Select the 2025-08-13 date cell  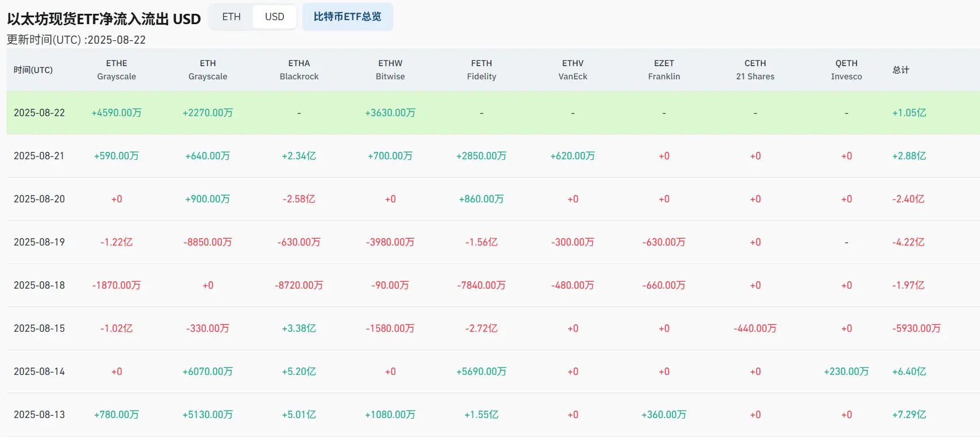(39, 415)
